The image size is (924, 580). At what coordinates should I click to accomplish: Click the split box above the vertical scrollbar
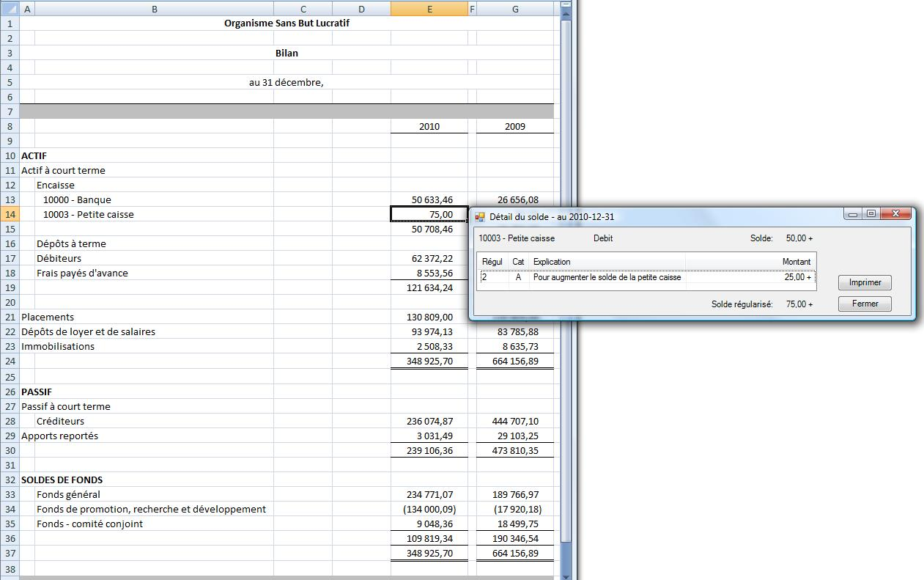pos(566,4)
